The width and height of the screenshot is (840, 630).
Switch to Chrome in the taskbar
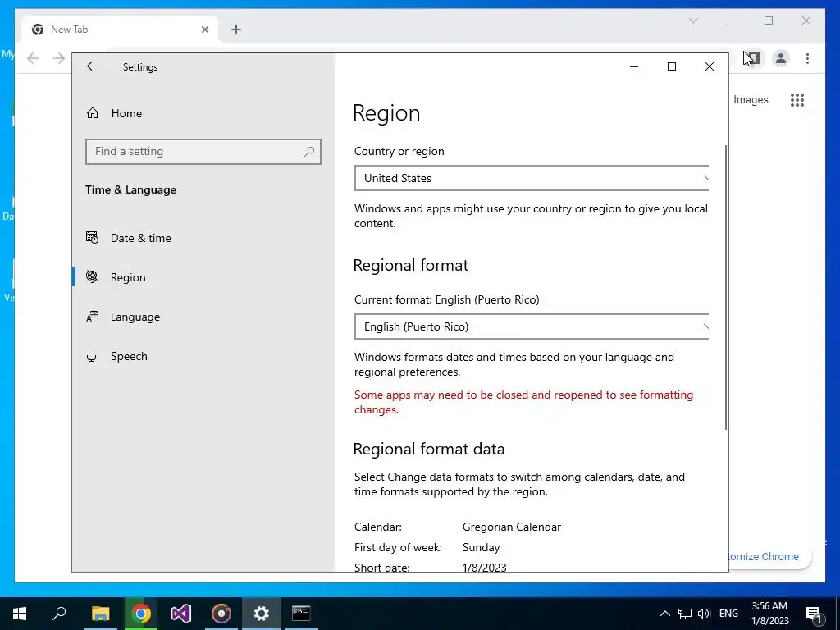point(141,614)
